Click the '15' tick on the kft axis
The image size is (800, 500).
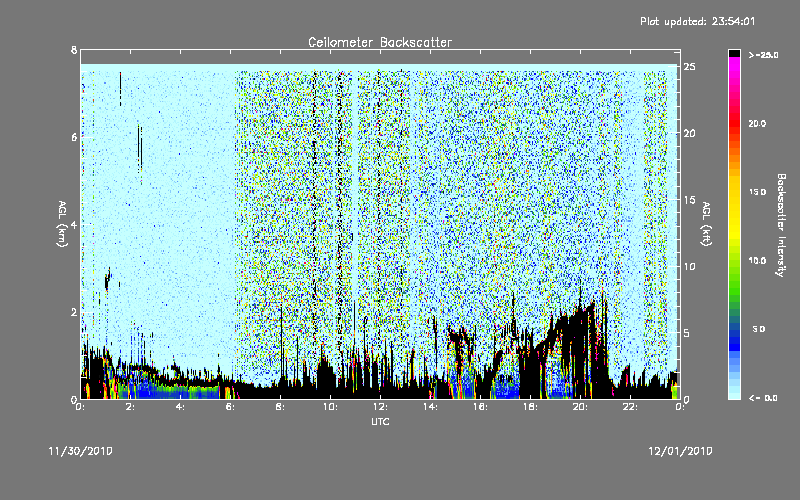click(x=689, y=200)
